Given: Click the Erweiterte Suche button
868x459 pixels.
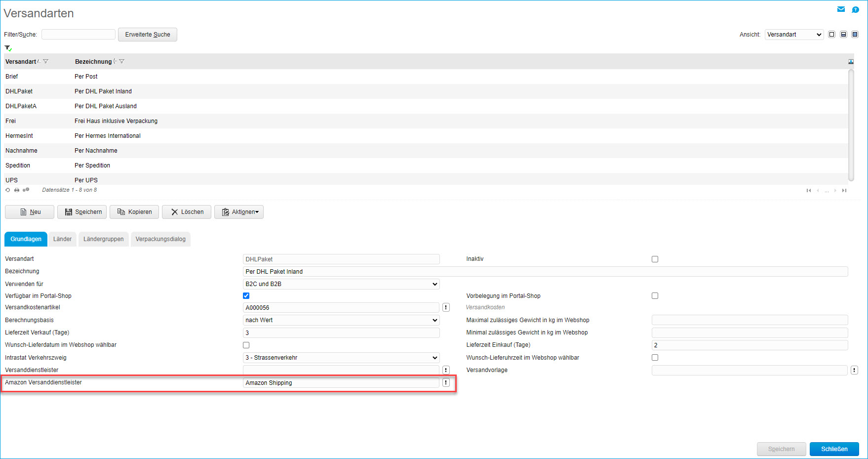Looking at the screenshot, I should (x=147, y=35).
